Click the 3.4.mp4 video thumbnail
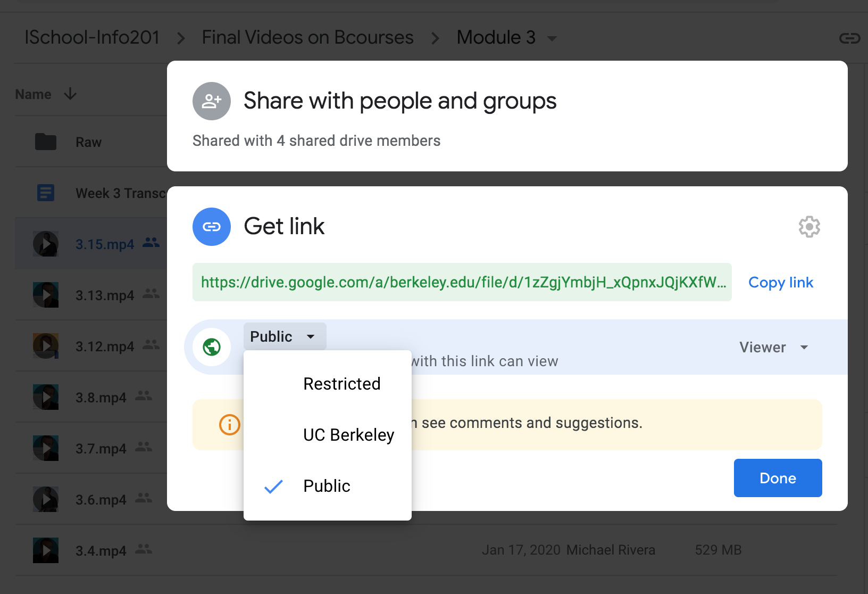868x594 pixels. pos(46,550)
